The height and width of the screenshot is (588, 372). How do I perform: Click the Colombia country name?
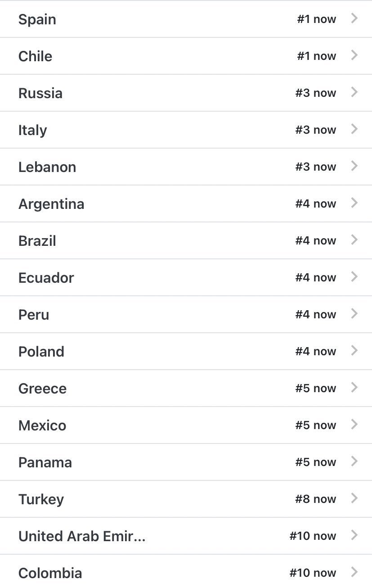click(50, 573)
